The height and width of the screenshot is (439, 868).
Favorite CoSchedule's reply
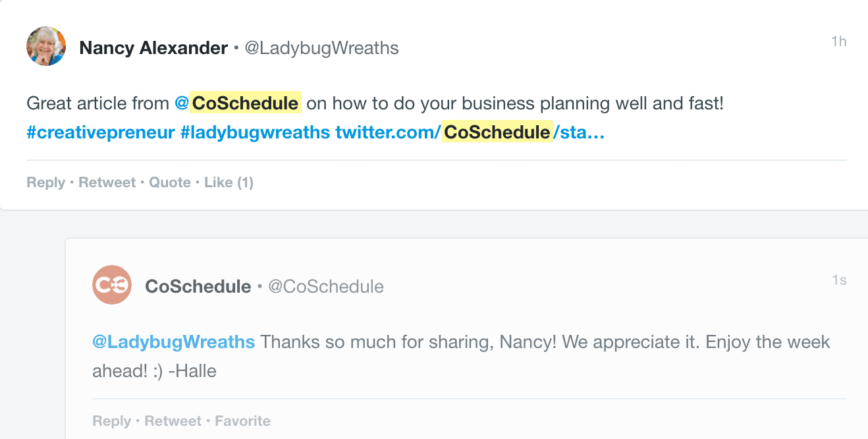click(x=242, y=421)
